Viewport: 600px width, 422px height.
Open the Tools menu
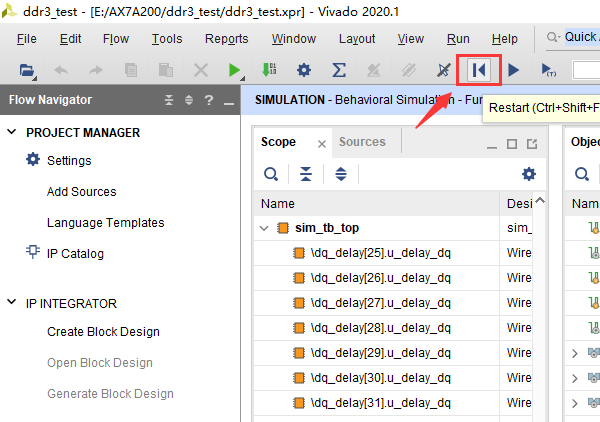(x=167, y=39)
